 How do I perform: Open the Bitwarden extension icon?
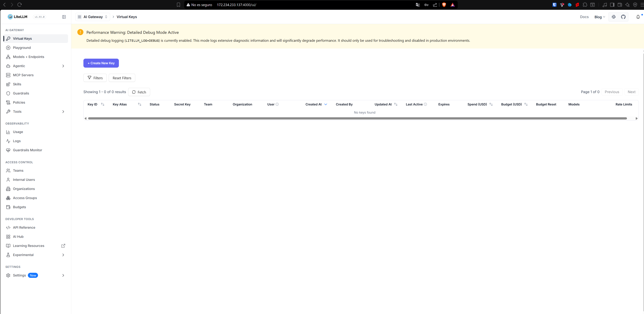point(555,5)
